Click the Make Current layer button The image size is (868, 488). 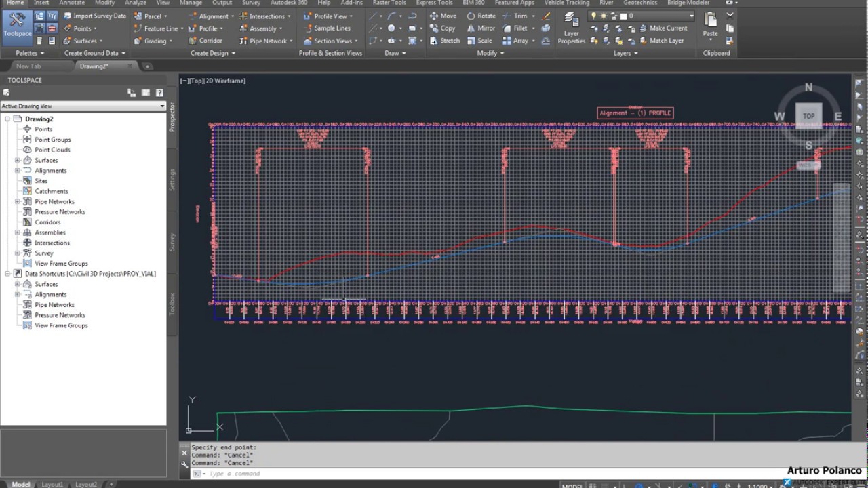click(x=663, y=28)
